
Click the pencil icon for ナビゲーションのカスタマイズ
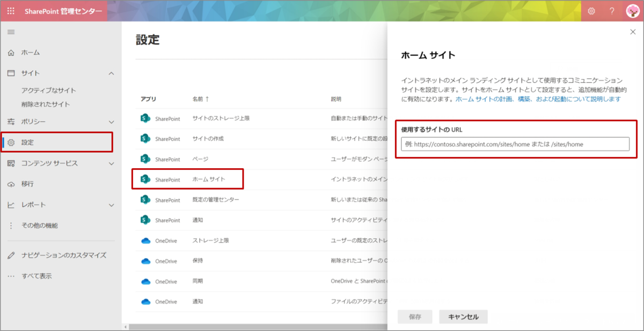click(11, 255)
